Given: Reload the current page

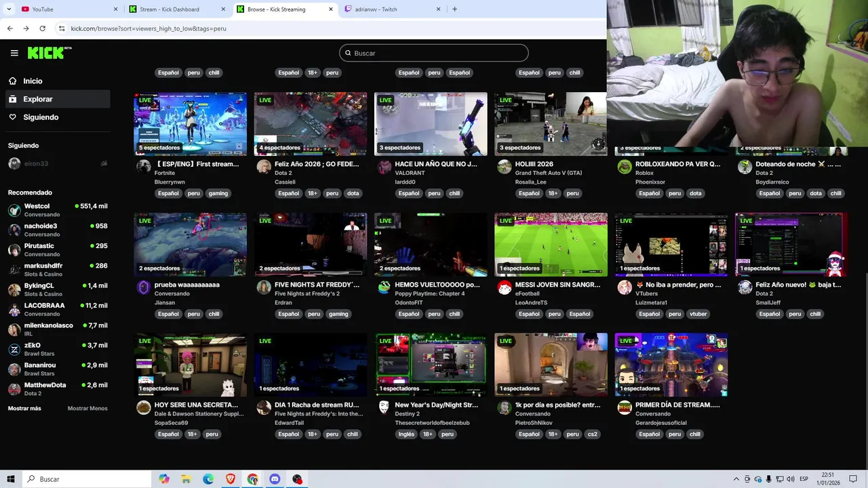Looking at the screenshot, I should point(42,28).
